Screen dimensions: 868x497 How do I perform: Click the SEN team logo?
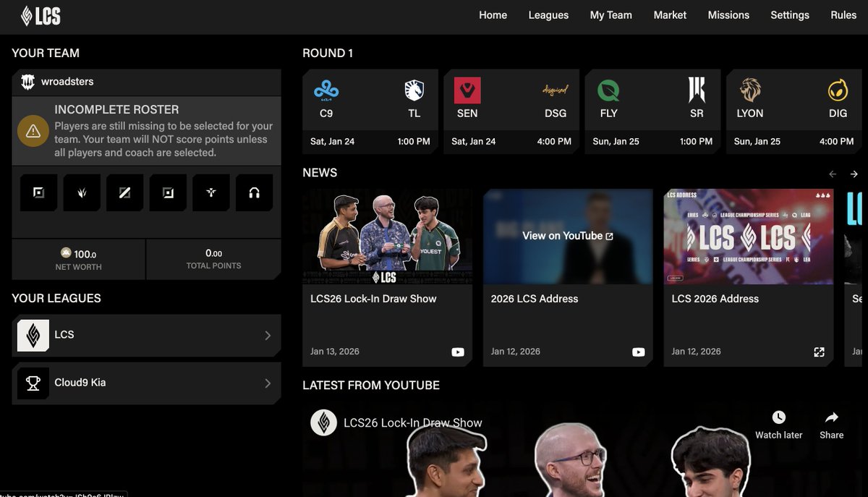click(467, 90)
